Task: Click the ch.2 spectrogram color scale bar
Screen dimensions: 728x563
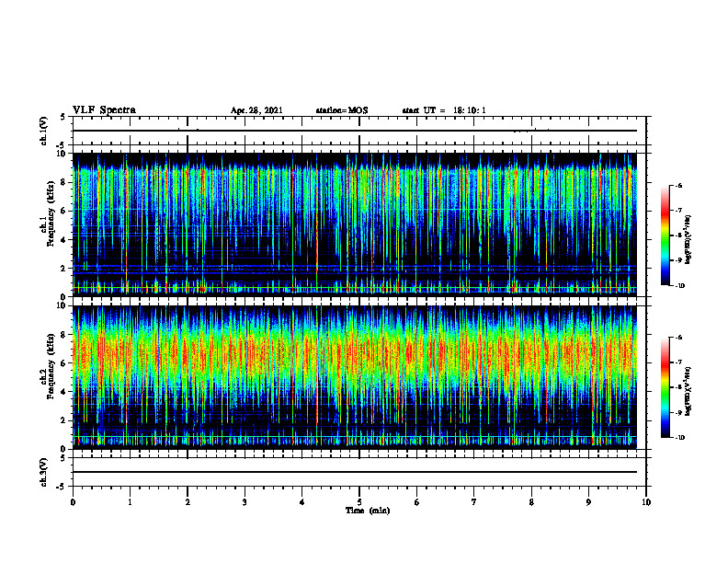Action: [665, 387]
